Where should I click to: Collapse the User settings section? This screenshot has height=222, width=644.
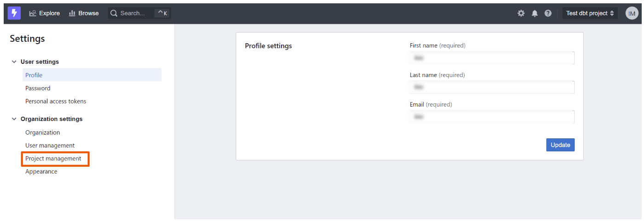(x=14, y=62)
